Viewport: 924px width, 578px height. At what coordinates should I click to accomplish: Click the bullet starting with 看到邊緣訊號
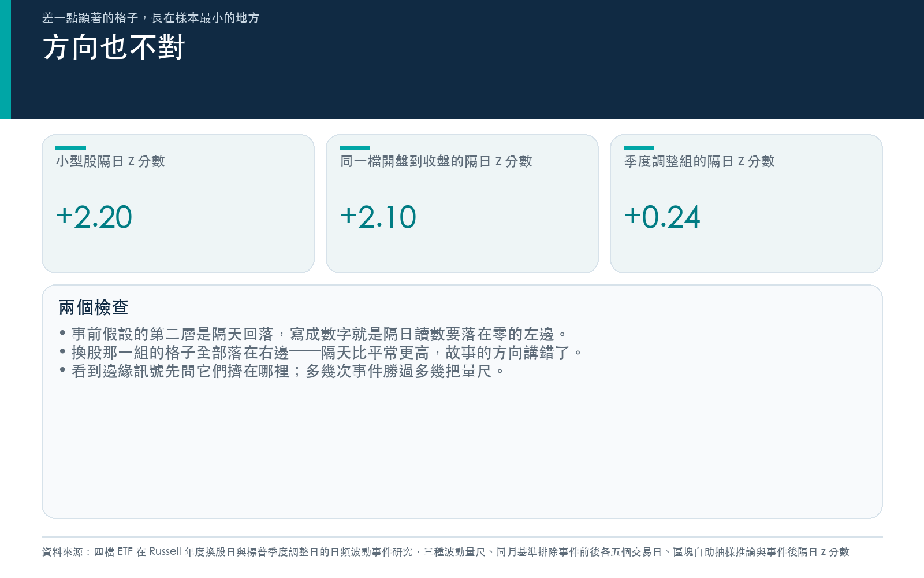pyautogui.click(x=282, y=371)
